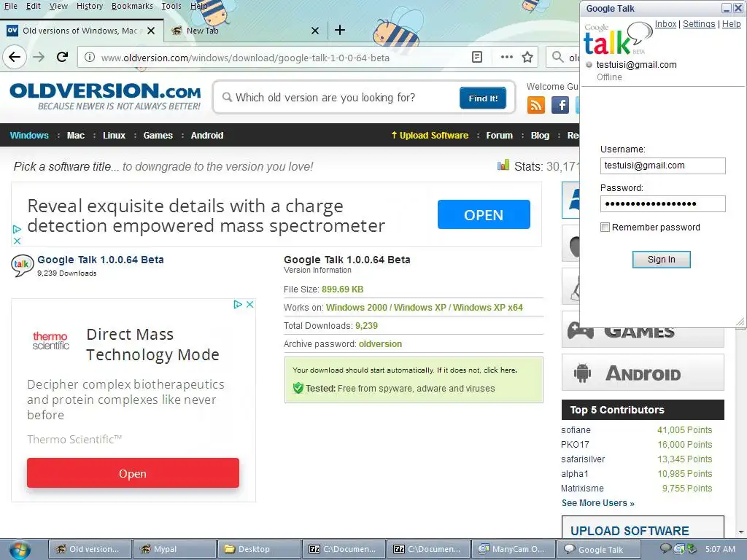Screen dimensions: 747x560
Task: Switch to the ManyCam taskbar button
Action: click(513, 549)
